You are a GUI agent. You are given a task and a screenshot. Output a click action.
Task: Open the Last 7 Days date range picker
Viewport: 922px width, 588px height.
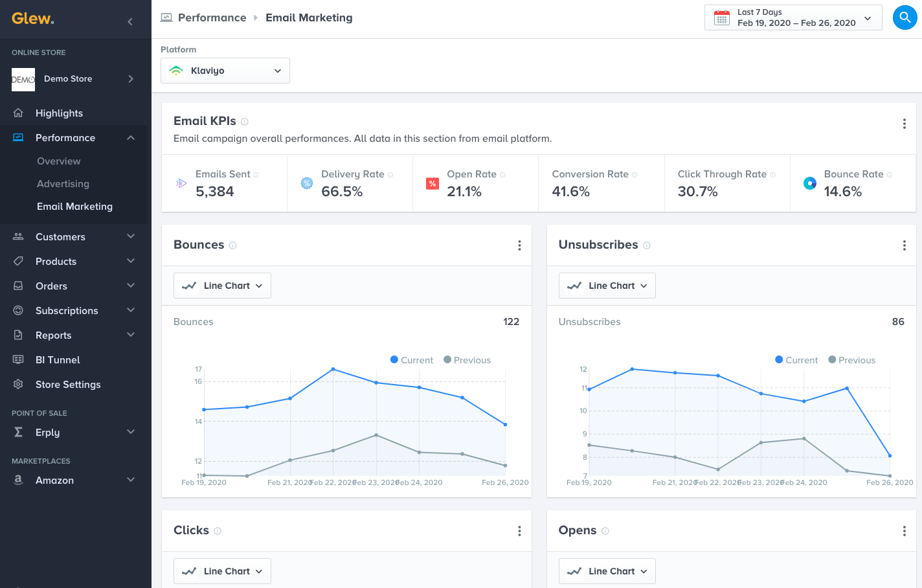point(793,17)
